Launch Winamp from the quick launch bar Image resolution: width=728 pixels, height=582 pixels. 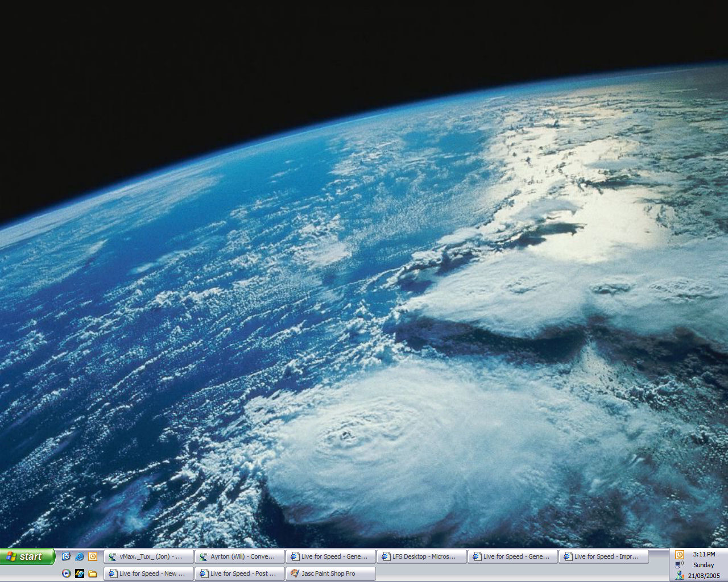(x=80, y=573)
